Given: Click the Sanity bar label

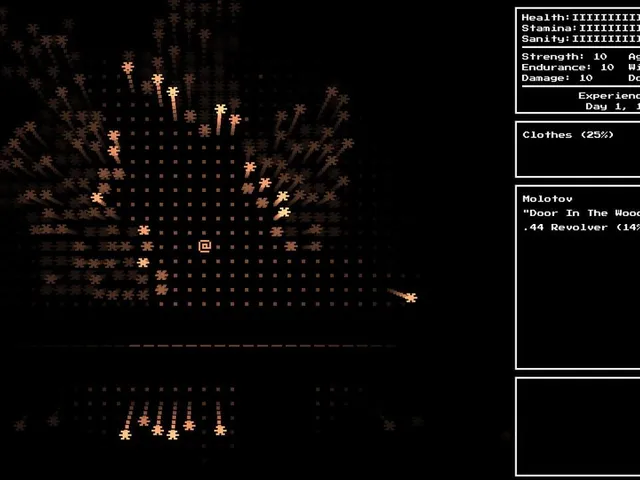Looking at the screenshot, I should click(546, 39).
